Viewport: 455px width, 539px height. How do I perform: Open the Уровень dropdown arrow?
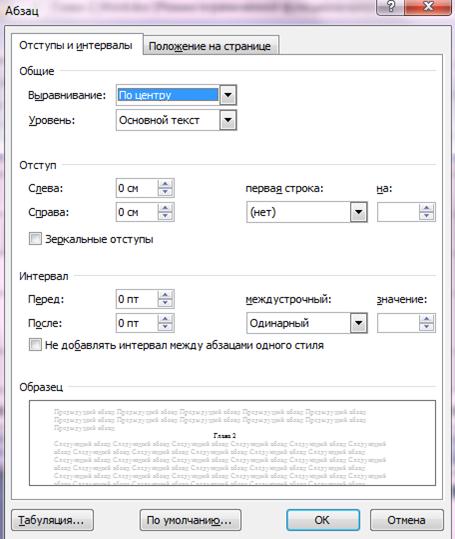pyautogui.click(x=228, y=120)
